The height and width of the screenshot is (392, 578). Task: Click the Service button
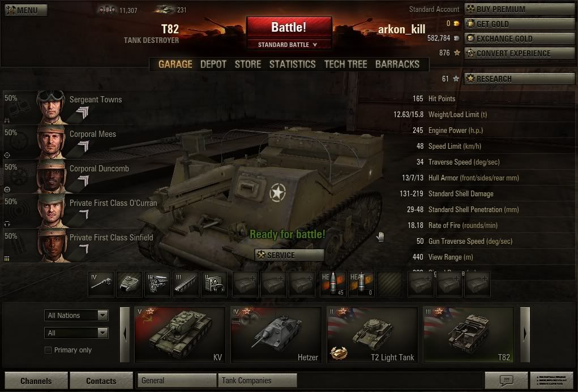(289, 255)
